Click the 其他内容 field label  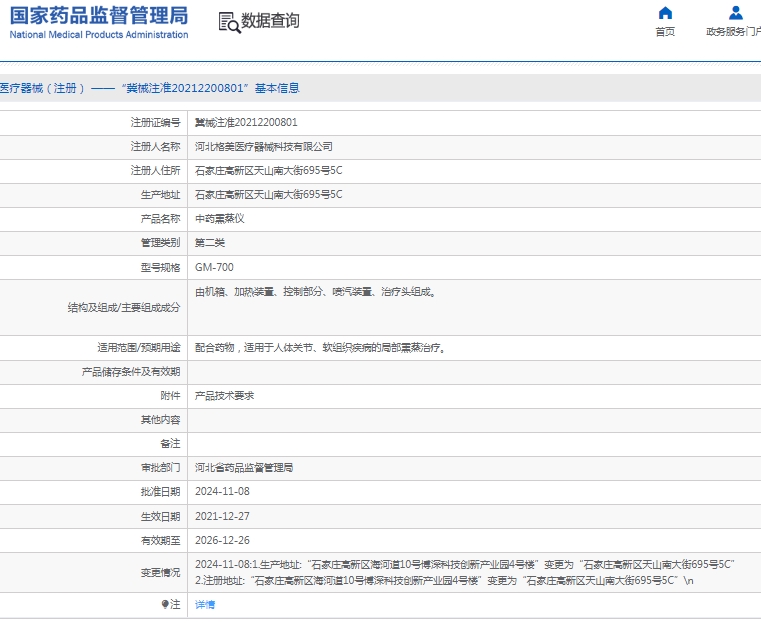[x=161, y=420]
